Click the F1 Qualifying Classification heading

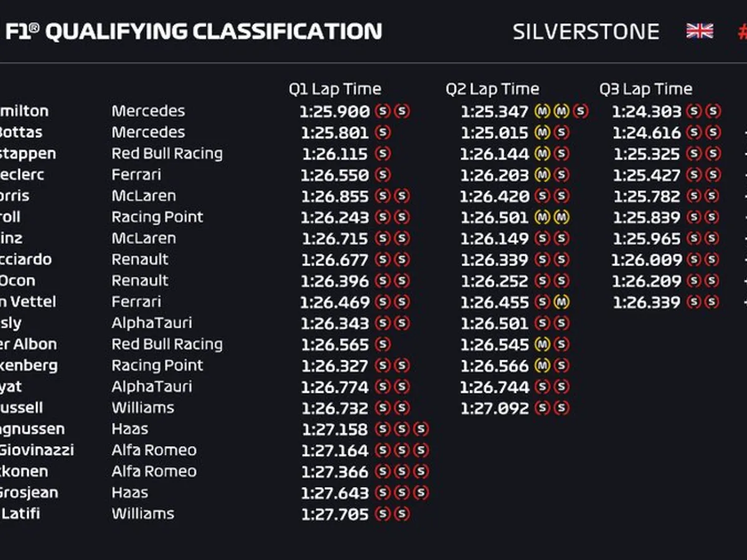(x=194, y=32)
